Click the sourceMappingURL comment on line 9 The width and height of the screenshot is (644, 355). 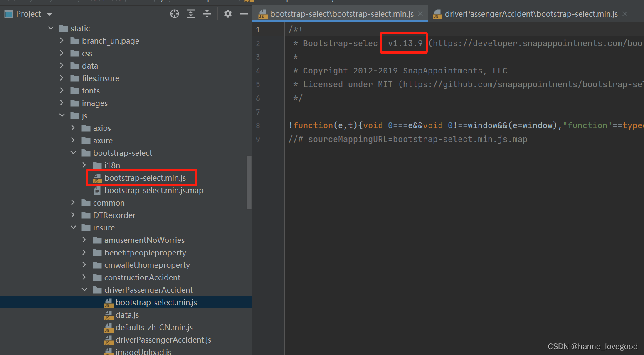[x=408, y=139]
